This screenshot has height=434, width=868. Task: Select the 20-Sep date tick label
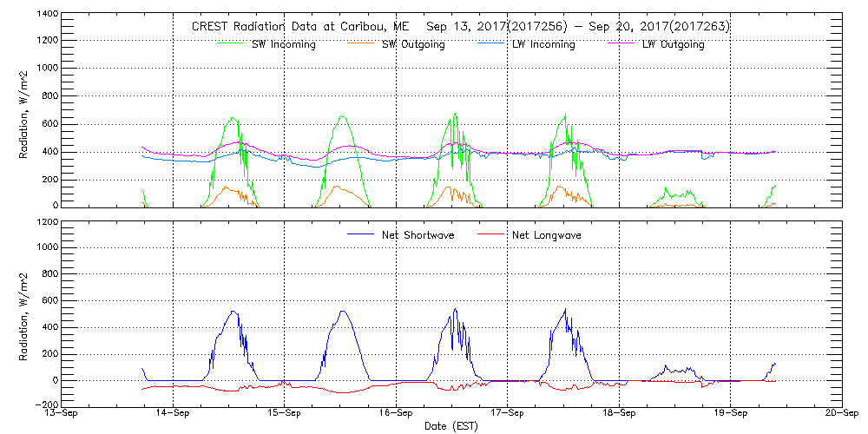pyautogui.click(x=840, y=414)
